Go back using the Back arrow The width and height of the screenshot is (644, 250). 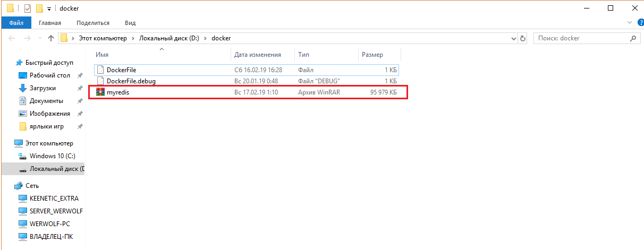(x=12, y=38)
